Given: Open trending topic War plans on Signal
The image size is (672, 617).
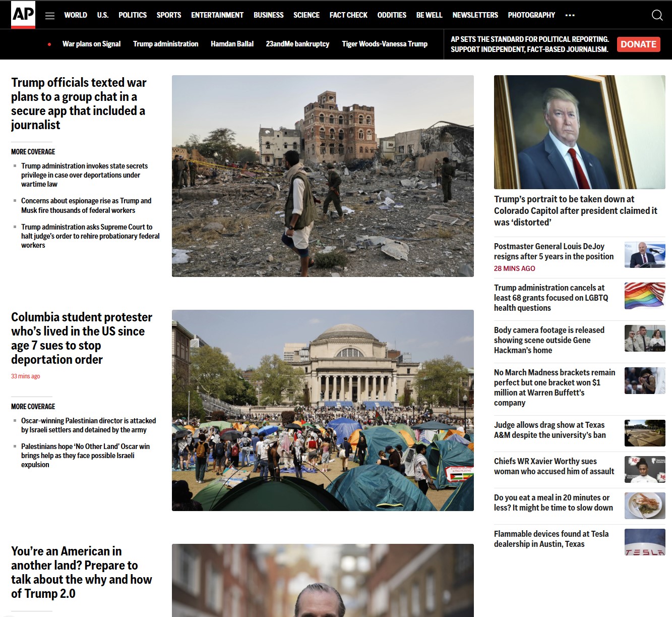Looking at the screenshot, I should 91,44.
